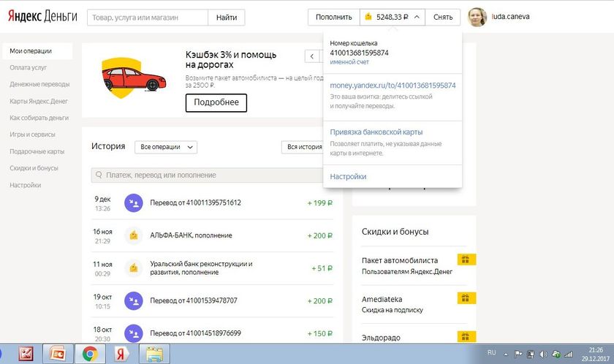Screen dimensions: 614x364
Task: Click the wallet number 410013681595874
Action: click(x=359, y=53)
